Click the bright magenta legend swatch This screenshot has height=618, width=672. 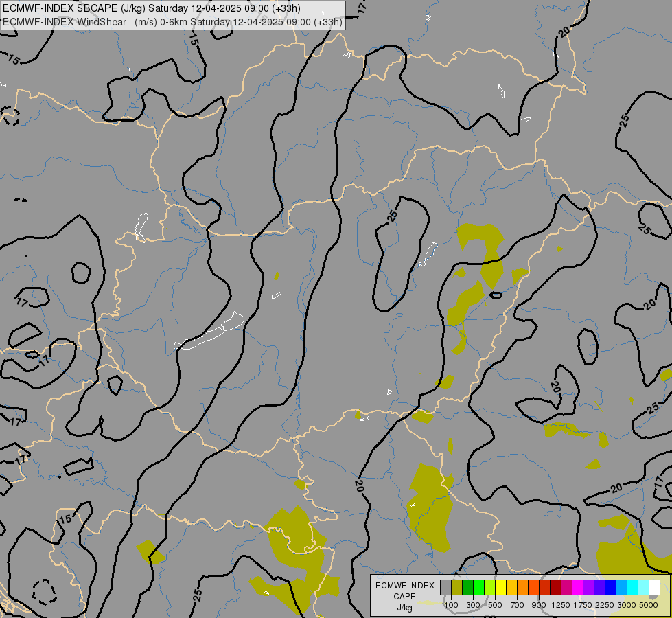click(x=578, y=588)
